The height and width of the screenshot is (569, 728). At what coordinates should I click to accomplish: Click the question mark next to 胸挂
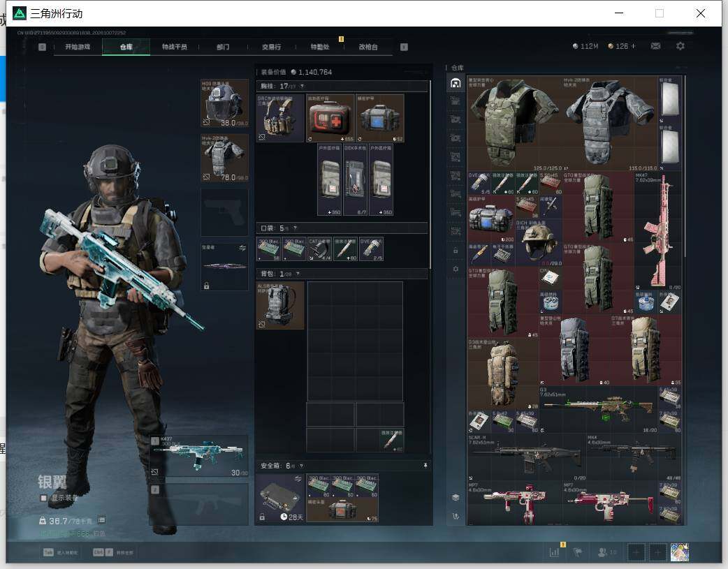pos(302,87)
